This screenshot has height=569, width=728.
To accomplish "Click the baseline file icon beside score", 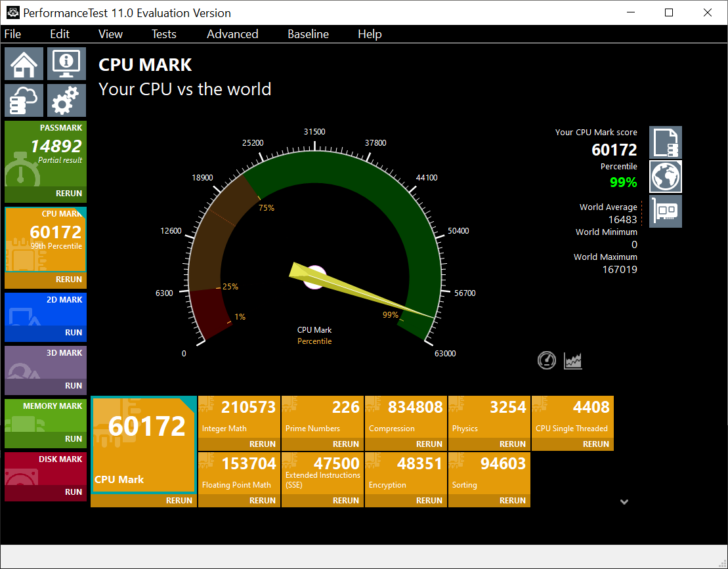I will pyautogui.click(x=666, y=142).
